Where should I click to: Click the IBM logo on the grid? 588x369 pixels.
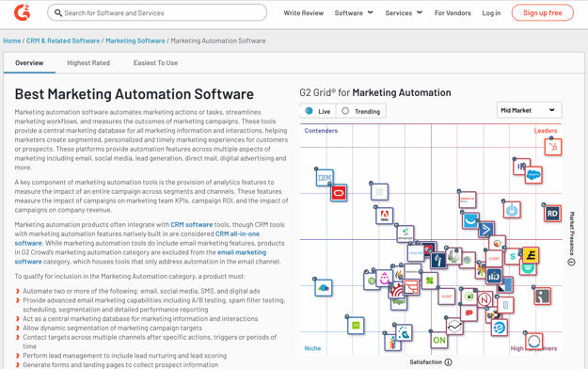click(325, 178)
